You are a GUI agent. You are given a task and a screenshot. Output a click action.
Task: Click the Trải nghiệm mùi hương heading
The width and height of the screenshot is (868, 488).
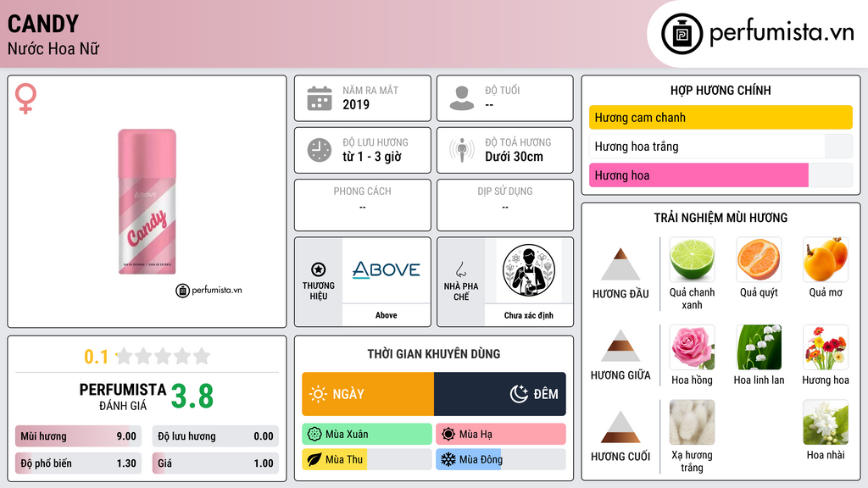coord(721,218)
